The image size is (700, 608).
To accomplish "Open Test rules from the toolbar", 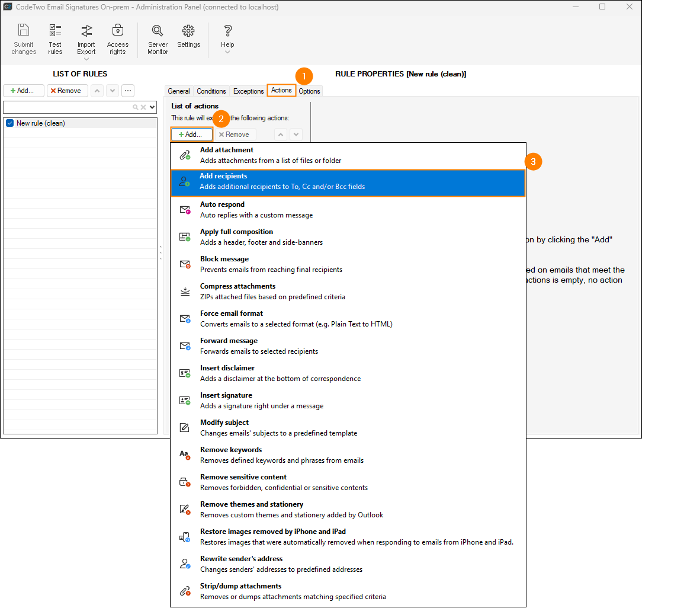I will click(x=55, y=31).
